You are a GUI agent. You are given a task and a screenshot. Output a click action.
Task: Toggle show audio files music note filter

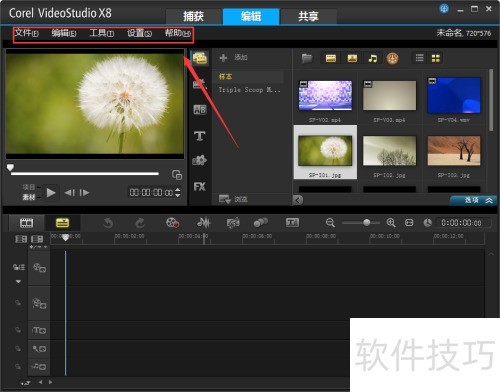click(x=373, y=59)
